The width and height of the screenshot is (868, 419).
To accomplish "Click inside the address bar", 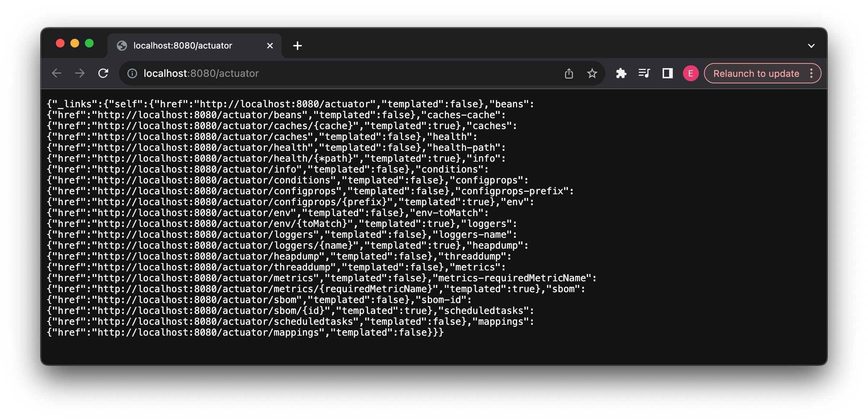I will pos(254,73).
